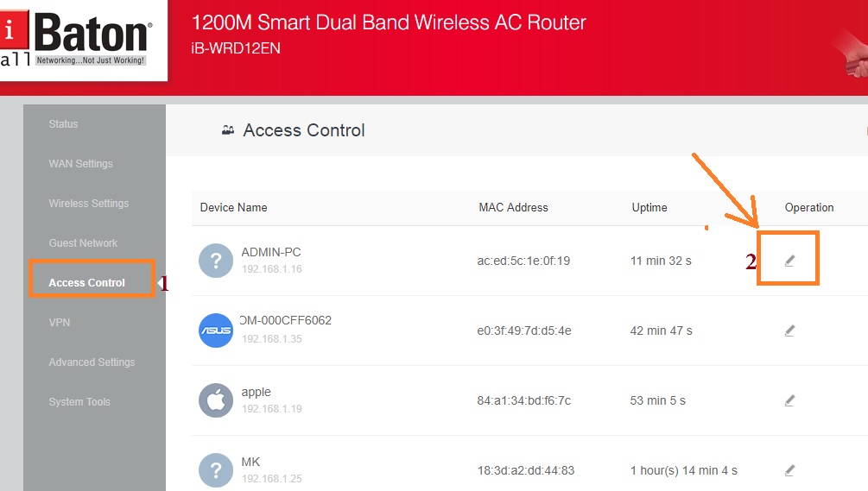
Task: Open the Status menu item
Action: pyautogui.click(x=63, y=124)
